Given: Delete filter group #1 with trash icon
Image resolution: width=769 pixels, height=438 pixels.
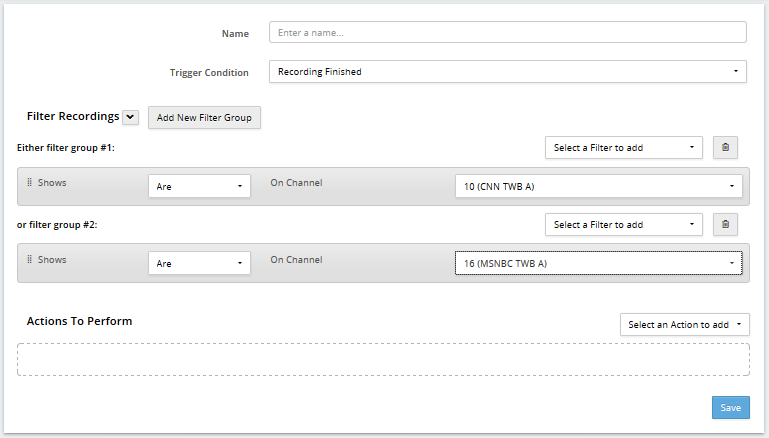Looking at the screenshot, I should (725, 147).
